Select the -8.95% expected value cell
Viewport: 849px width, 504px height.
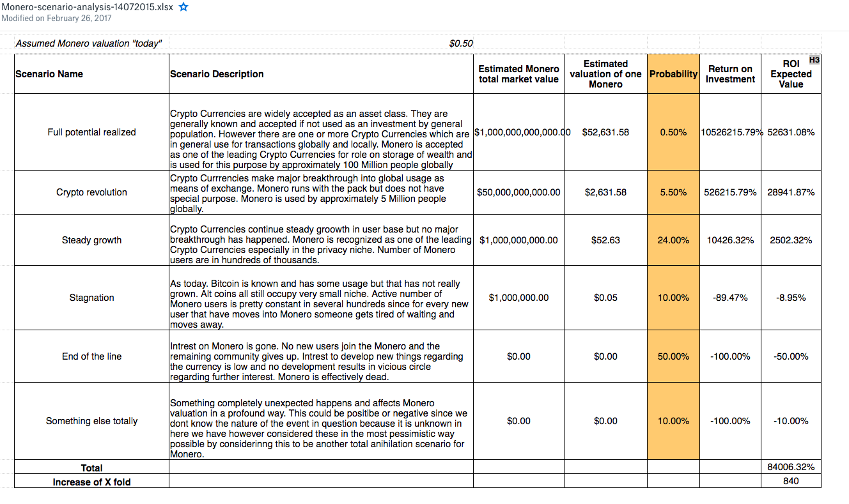click(x=791, y=298)
